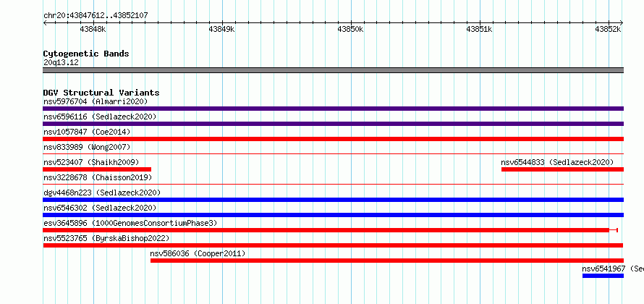Select the short blue bar under nsv6541967
The image size is (644, 304).
point(603,276)
